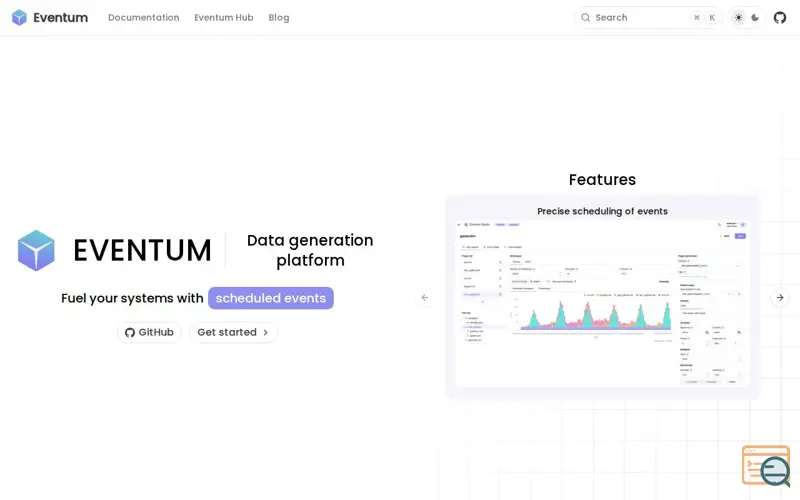Click the Get started button
The height and width of the screenshot is (500, 800).
tap(234, 332)
